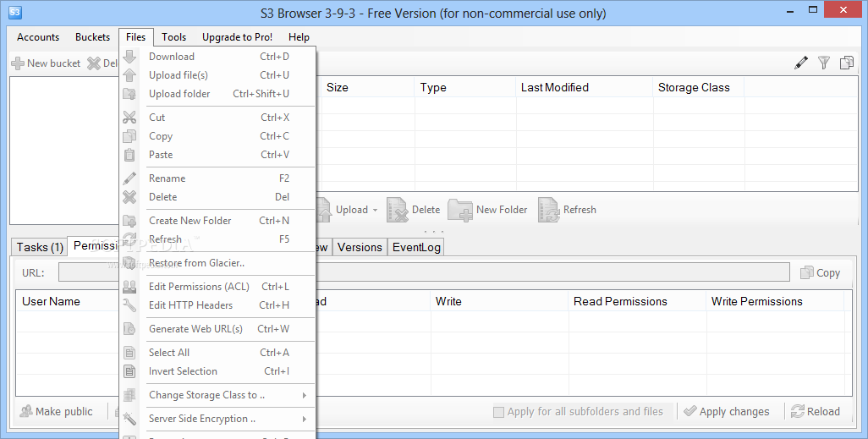Choose Invert Selection entry

(217, 371)
